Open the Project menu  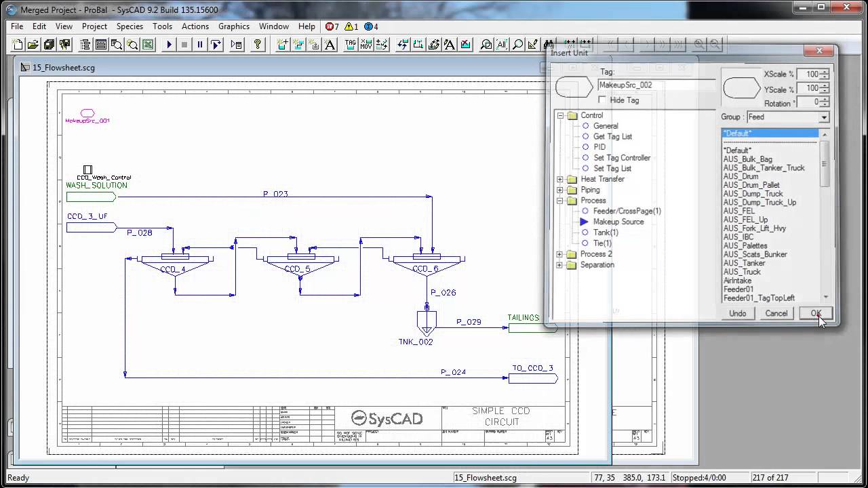pos(94,26)
